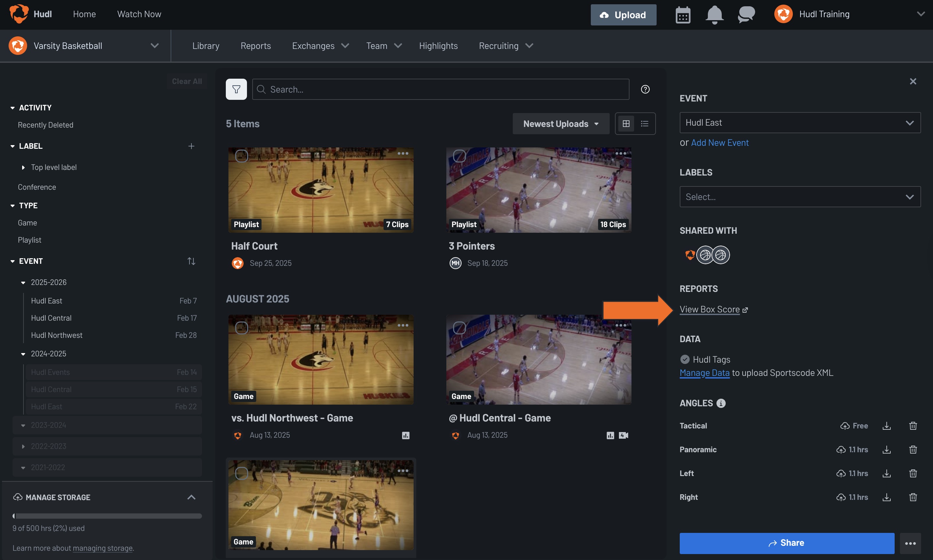Go to the Reports tab
This screenshot has width=933, height=560.
pos(256,46)
